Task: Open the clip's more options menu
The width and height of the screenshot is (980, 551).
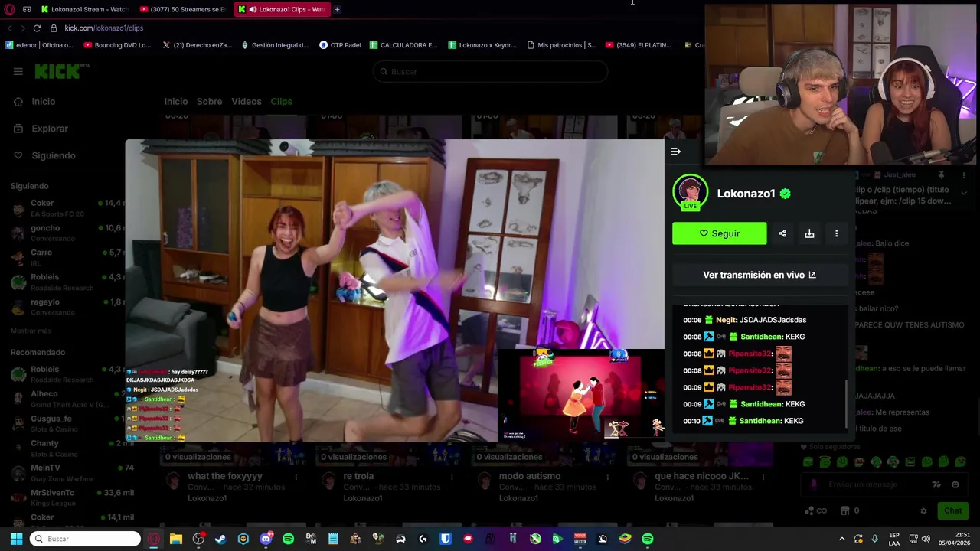Action: 836,233
